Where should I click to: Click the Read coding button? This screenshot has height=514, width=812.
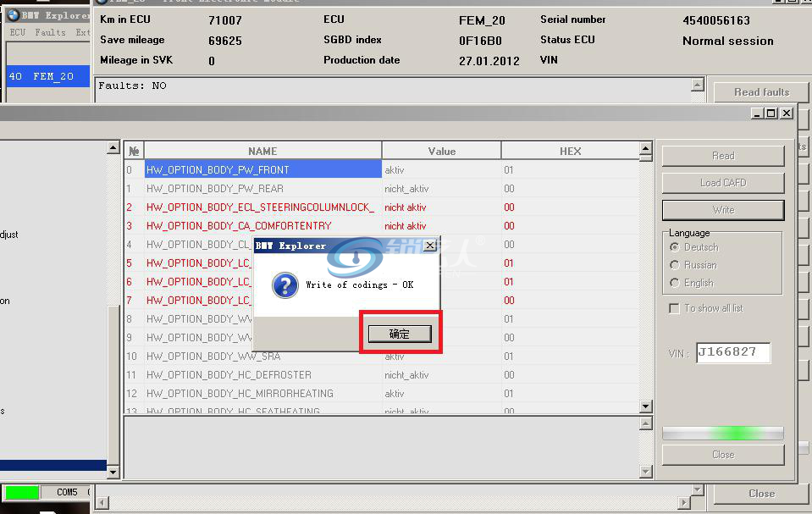723,156
